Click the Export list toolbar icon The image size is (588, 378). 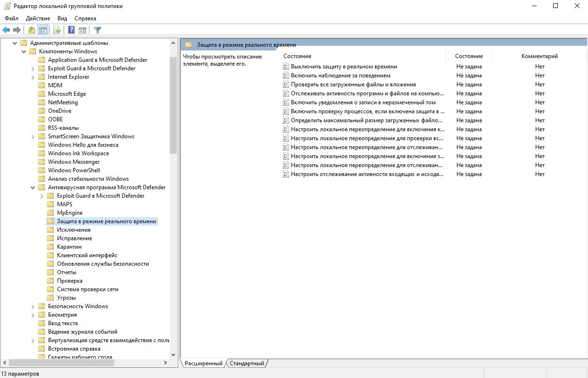(x=57, y=30)
